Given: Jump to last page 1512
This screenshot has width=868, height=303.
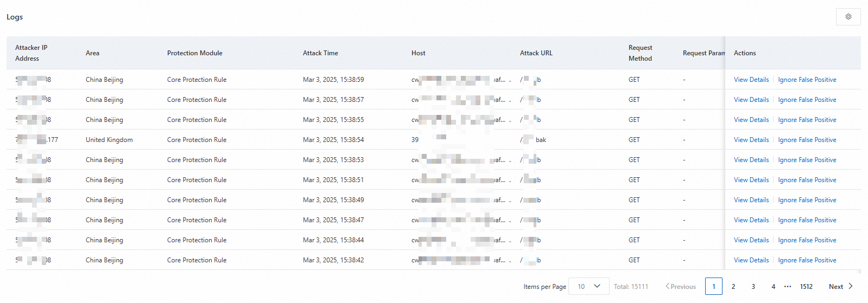Looking at the screenshot, I should pos(806,286).
